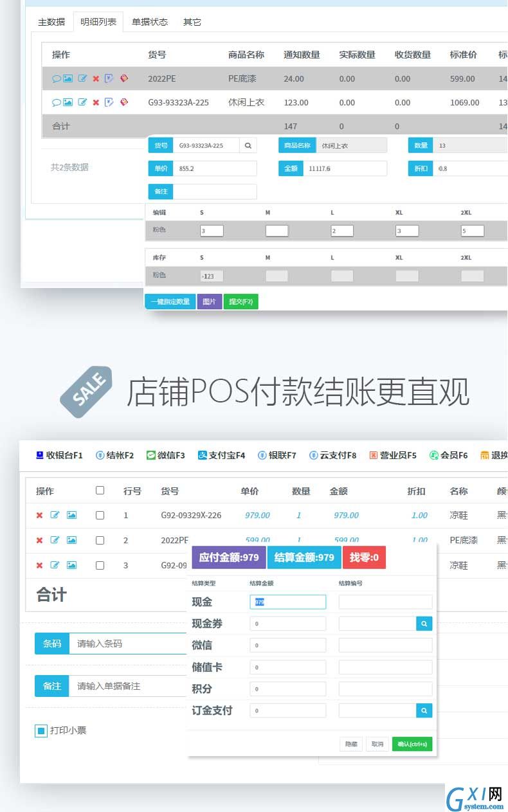
Task: Click 条码 input field
Action: (x=127, y=643)
